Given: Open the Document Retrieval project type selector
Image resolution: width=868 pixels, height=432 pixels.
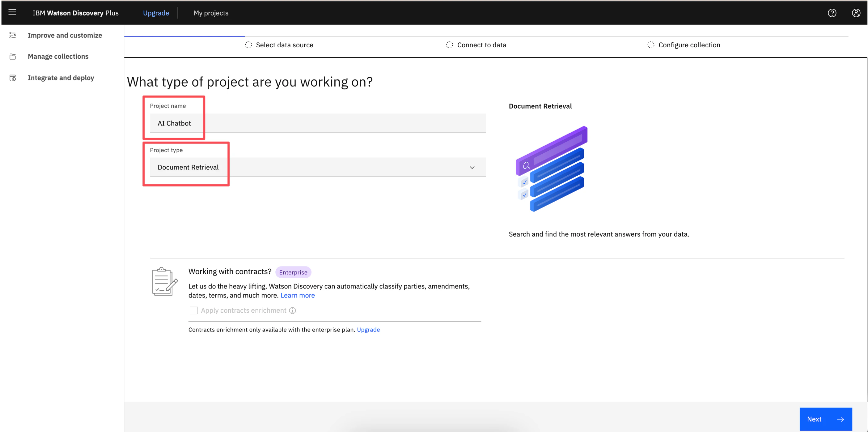Looking at the screenshot, I should pos(317,167).
